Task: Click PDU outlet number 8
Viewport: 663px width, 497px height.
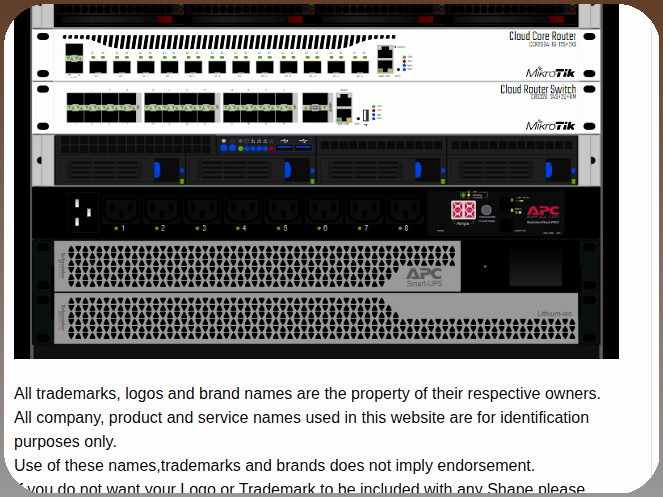Action: [x=405, y=209]
